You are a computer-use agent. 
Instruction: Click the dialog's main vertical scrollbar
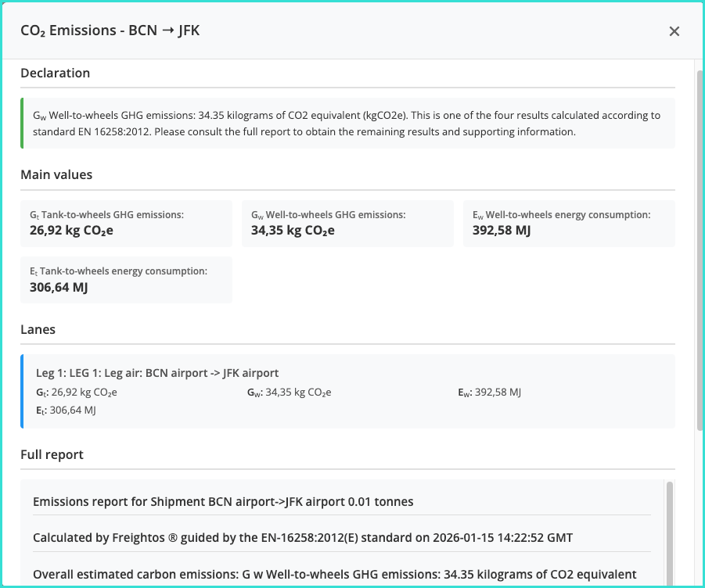tap(699, 250)
